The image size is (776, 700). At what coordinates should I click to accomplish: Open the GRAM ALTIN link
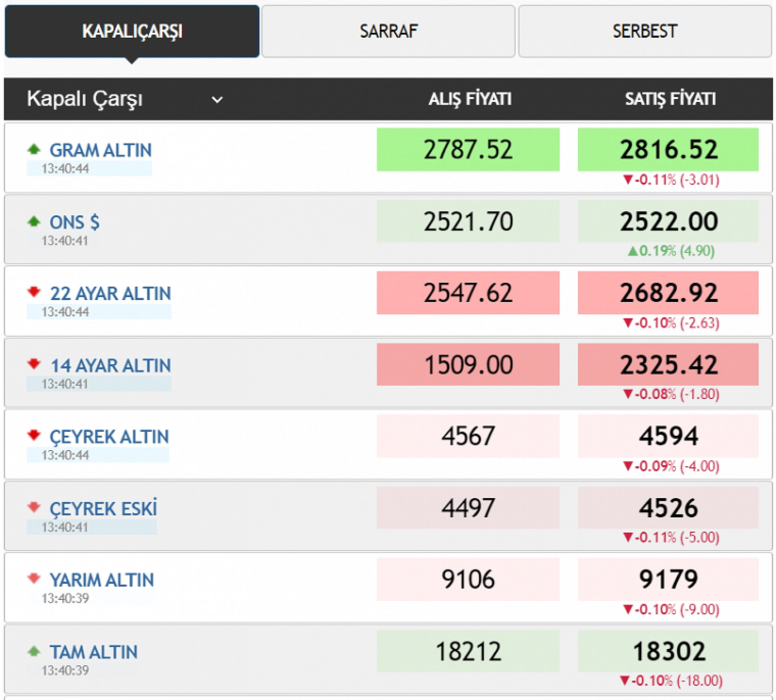click(x=101, y=150)
